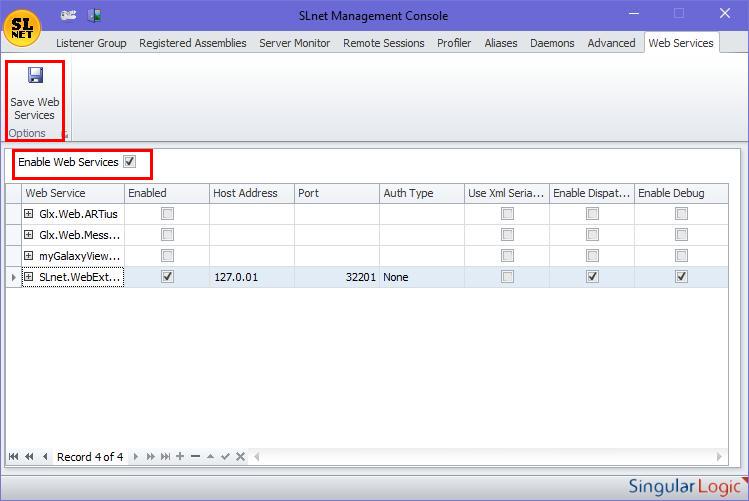Image resolution: width=749 pixels, height=501 pixels.
Task: Click the second quick access icon in title bar
Action: pyautogui.click(x=94, y=15)
